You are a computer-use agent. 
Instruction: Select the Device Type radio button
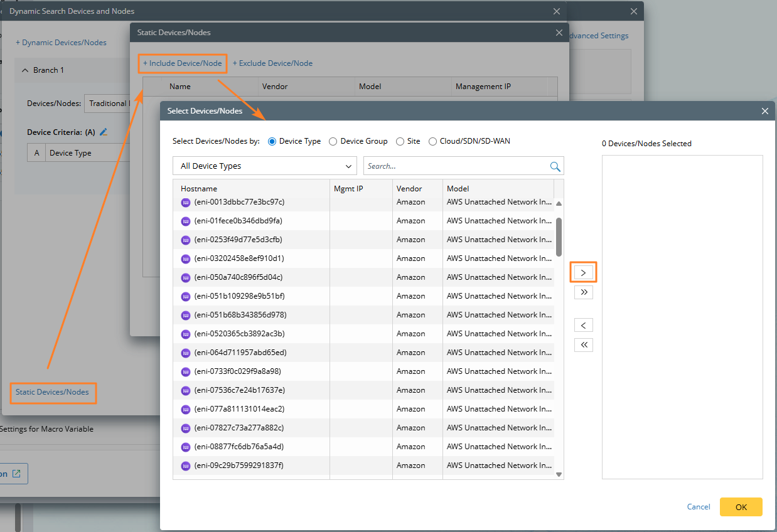click(272, 142)
